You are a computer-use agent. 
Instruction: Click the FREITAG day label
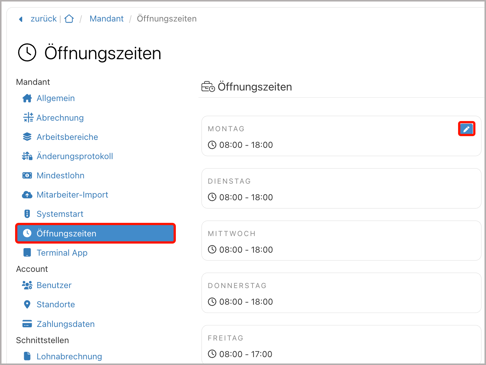[225, 338]
